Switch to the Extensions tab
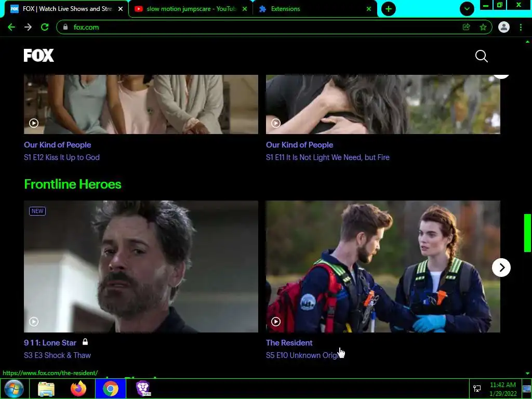532x399 pixels. (315, 9)
